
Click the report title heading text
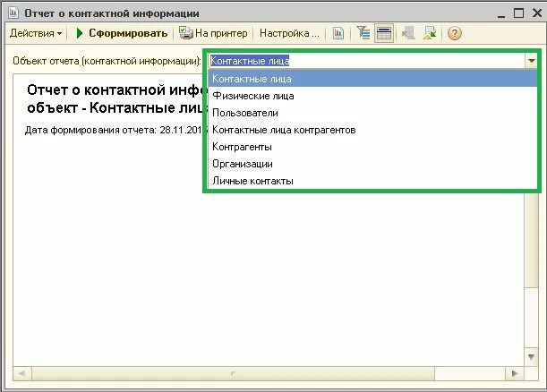tap(117, 99)
